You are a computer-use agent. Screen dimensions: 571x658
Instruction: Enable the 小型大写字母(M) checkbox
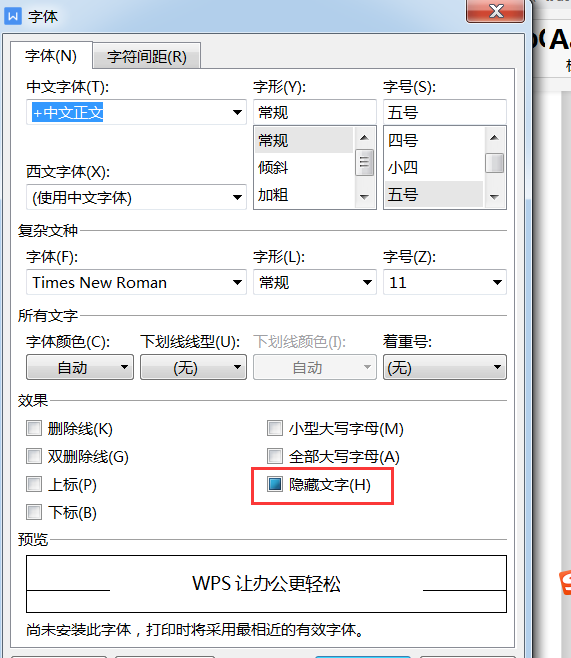pos(275,428)
